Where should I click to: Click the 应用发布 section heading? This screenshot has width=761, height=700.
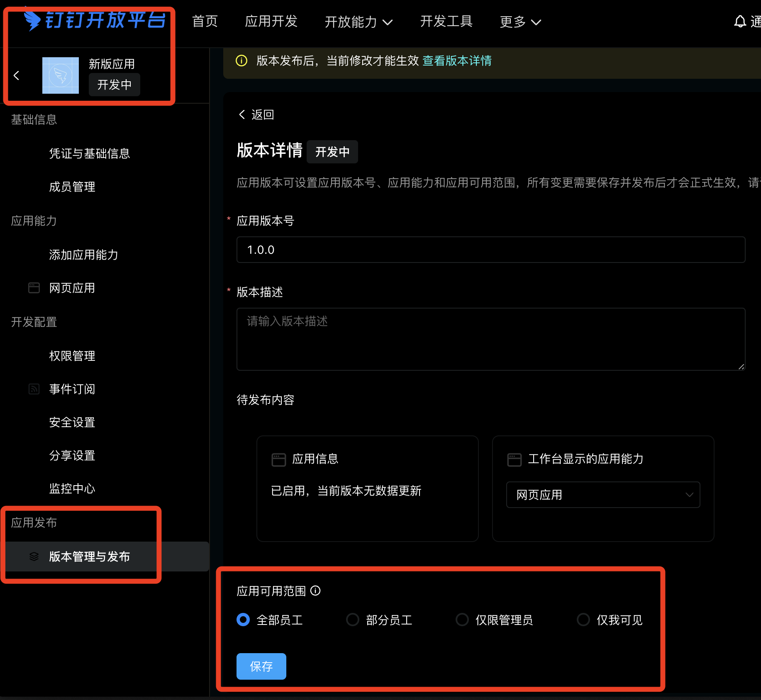click(x=34, y=523)
